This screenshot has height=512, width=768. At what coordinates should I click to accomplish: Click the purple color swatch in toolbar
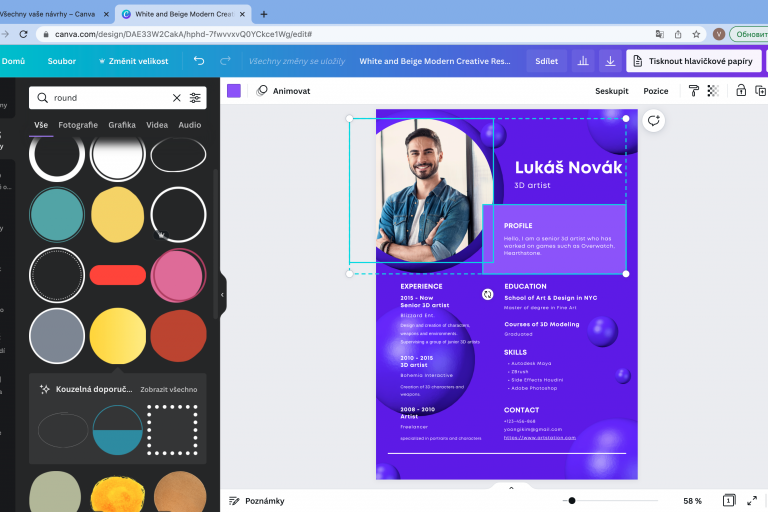coord(234,90)
